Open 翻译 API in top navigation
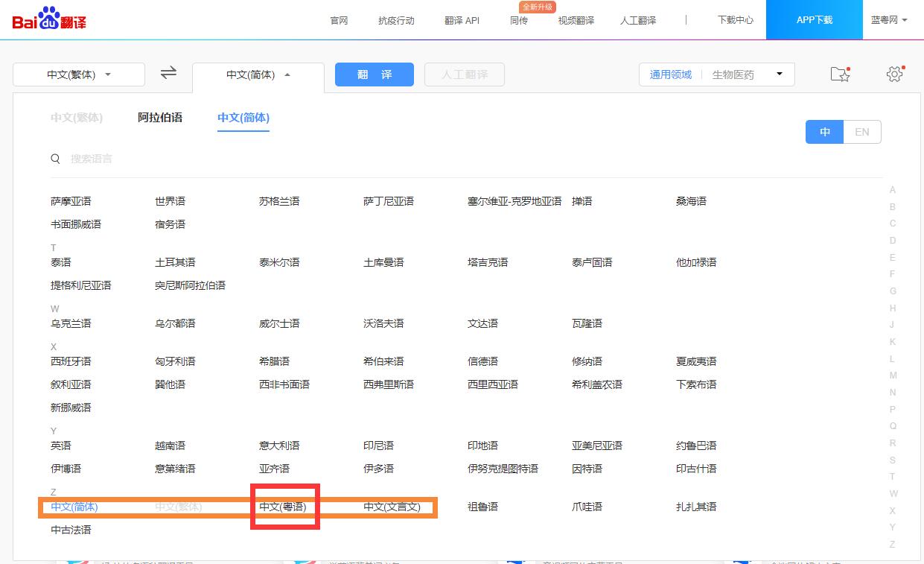924x564 pixels. click(462, 20)
